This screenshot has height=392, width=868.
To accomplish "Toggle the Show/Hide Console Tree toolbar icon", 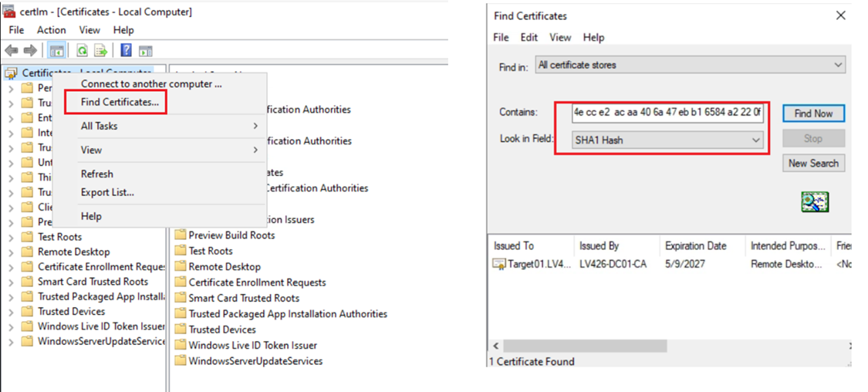I will point(56,51).
